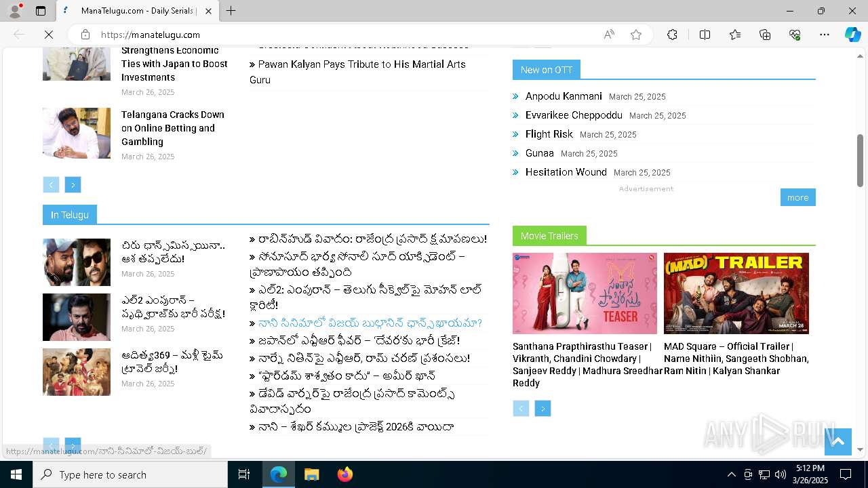Open Gunaa OTT listing
Viewport: 868px width, 488px height.
pos(540,153)
